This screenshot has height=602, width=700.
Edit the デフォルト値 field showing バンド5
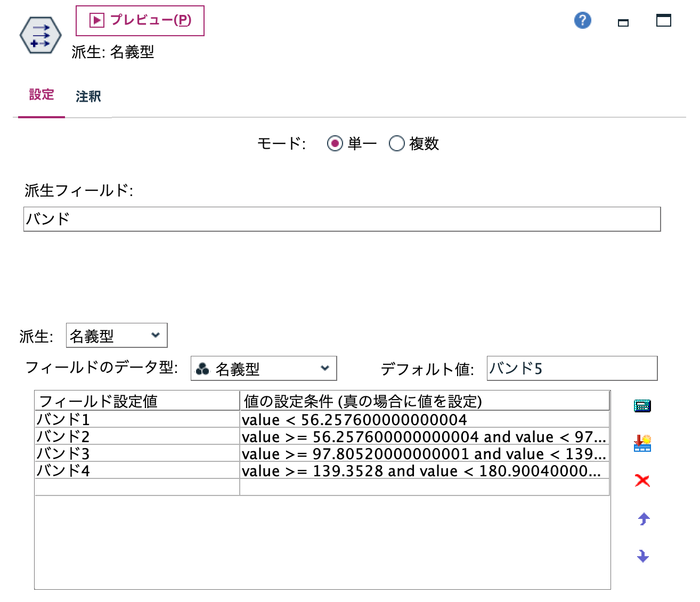click(x=571, y=368)
